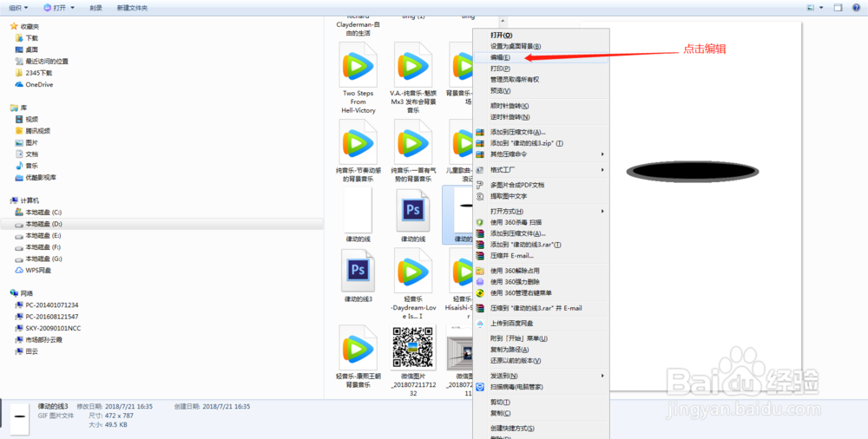Viewport: 868px width, 439px height.
Task: Select the QR code image 微信图片_20180721171232
Action: [x=413, y=360]
